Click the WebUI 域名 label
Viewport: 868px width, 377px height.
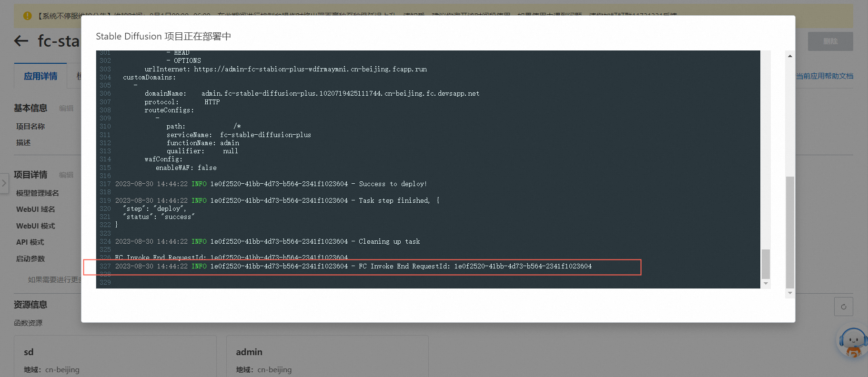(x=36, y=209)
